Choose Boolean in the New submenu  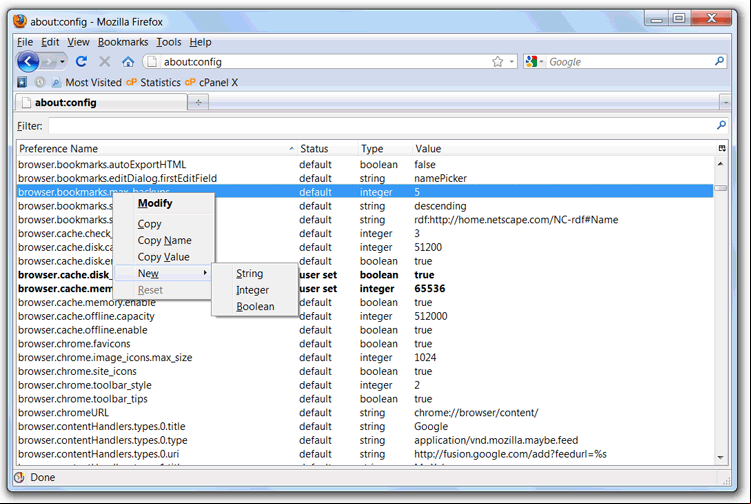click(x=255, y=307)
